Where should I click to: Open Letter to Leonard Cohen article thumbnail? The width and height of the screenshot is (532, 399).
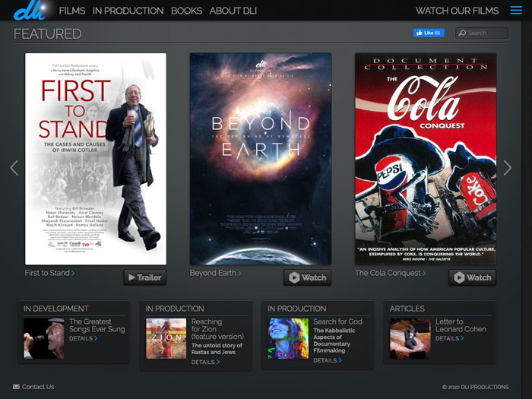(410, 338)
